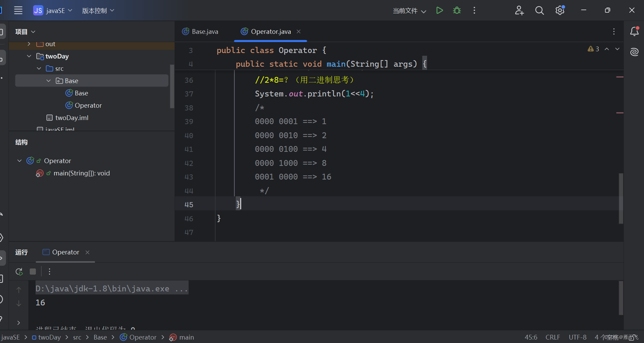This screenshot has width=644, height=343.
Task: Expand the console side chevron
Action: click(19, 322)
